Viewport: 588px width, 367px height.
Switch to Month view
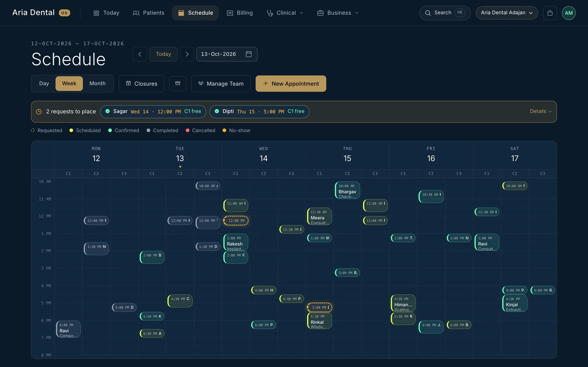pos(98,83)
